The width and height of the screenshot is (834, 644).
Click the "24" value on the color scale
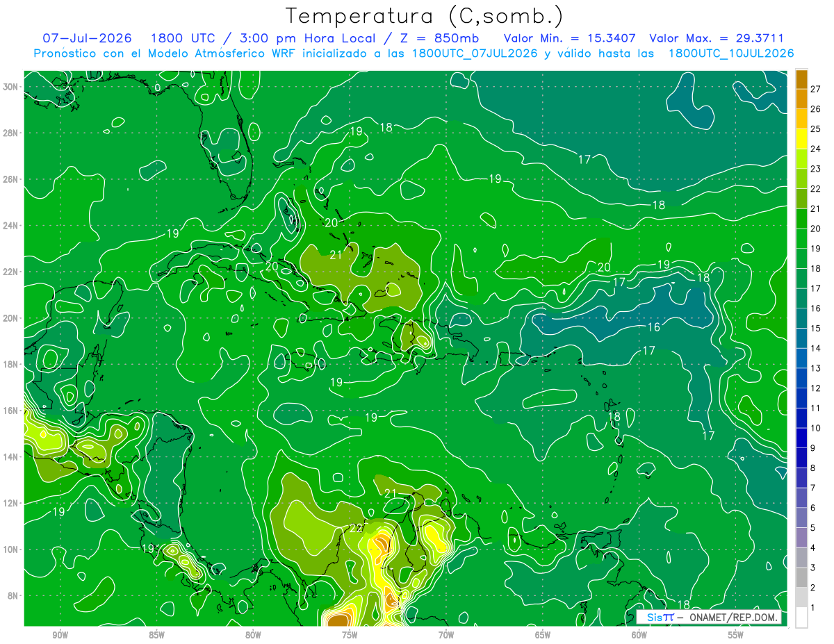click(x=816, y=149)
